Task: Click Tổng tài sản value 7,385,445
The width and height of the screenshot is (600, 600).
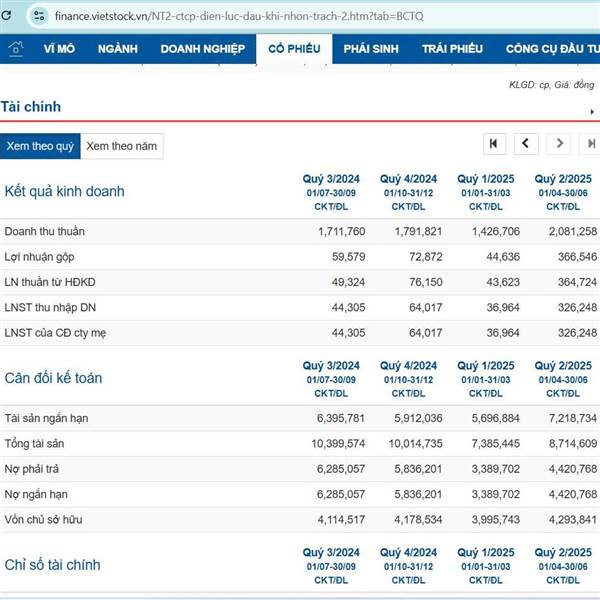Action: coord(496,443)
